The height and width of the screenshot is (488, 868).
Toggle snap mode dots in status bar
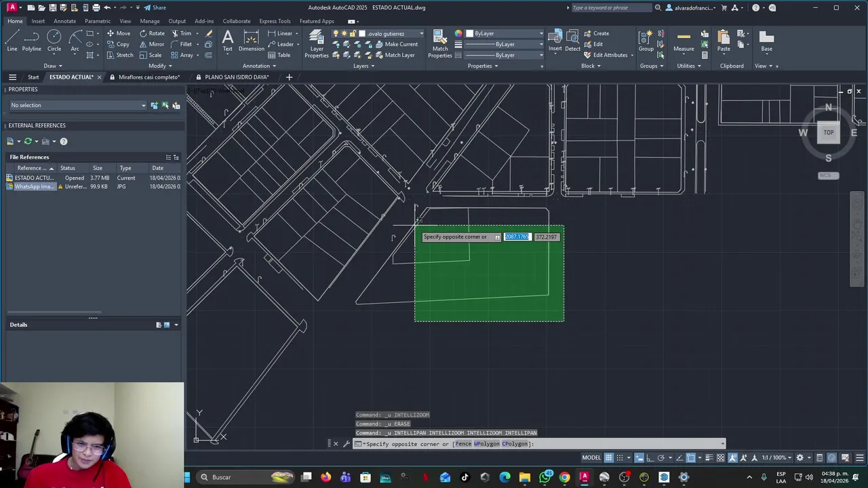[x=620, y=457]
